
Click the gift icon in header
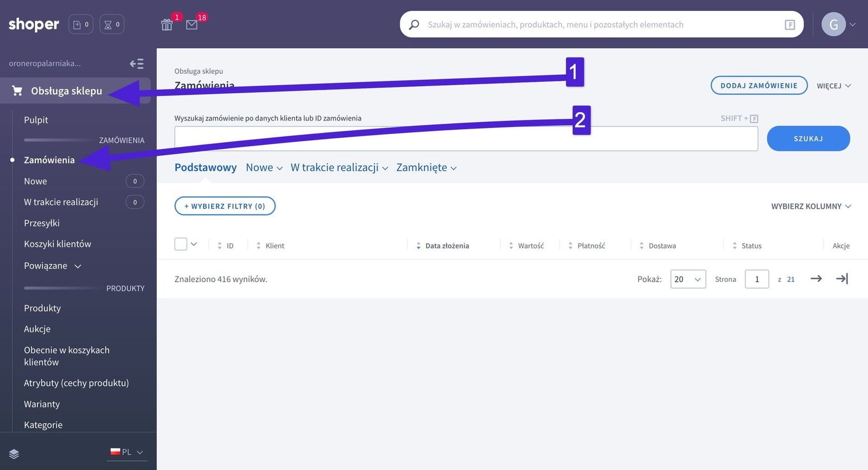coord(167,25)
